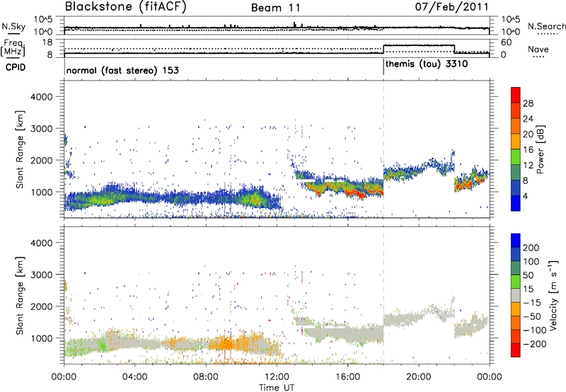Click the 'Power [dB]' colorbar label
This screenshot has height=392, width=566.
coord(541,149)
